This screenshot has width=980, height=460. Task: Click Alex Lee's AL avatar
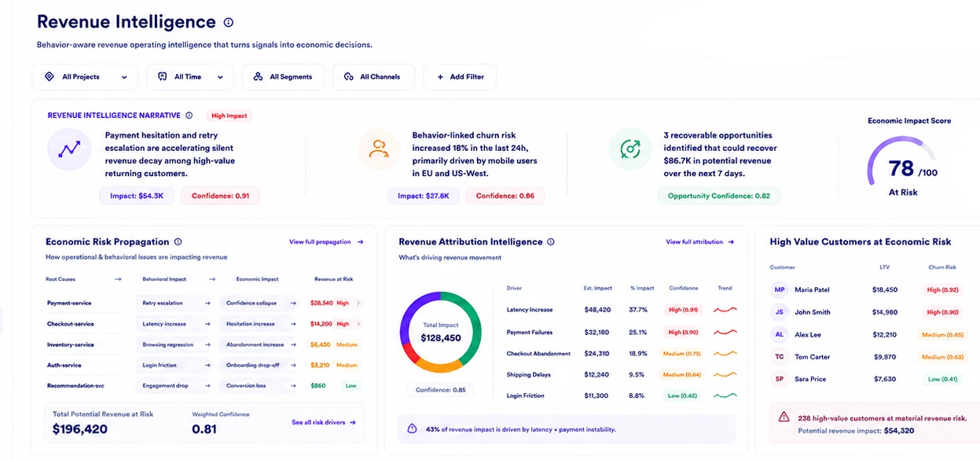point(780,334)
